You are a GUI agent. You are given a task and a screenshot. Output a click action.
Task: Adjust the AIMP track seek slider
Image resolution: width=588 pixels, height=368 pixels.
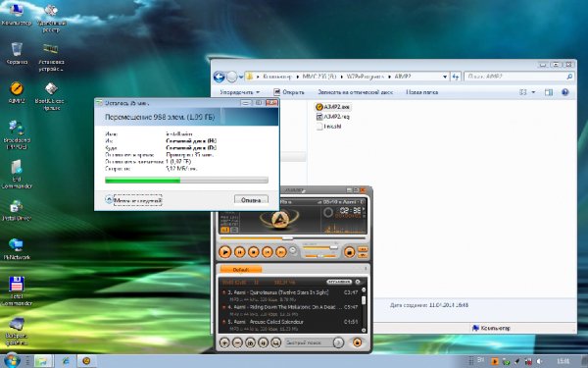[292, 238]
